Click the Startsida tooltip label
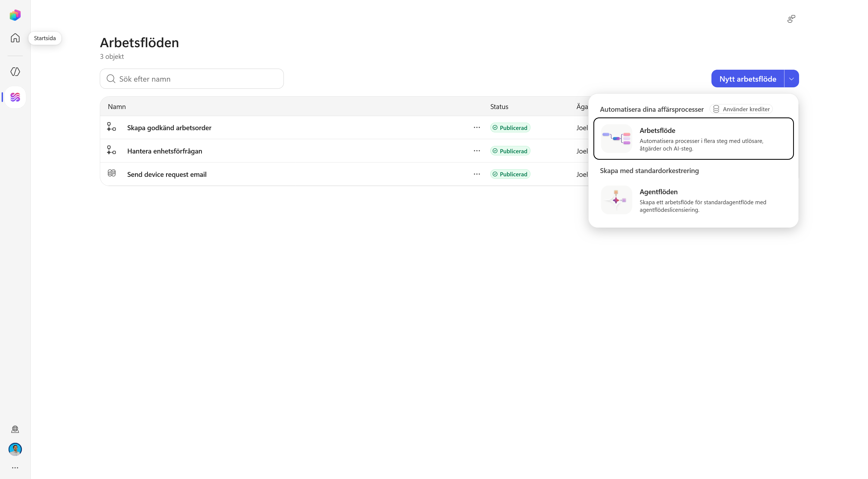Viewport: 868px width, 479px height. 45,38
